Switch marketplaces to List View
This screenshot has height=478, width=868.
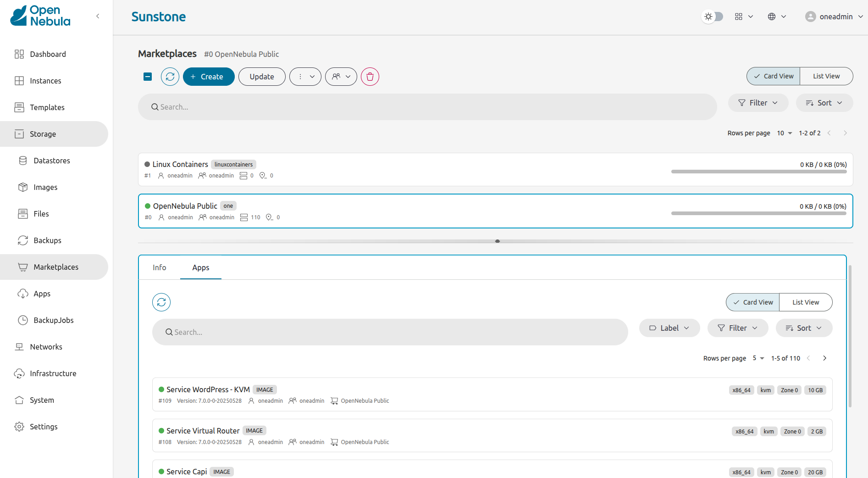click(826, 76)
